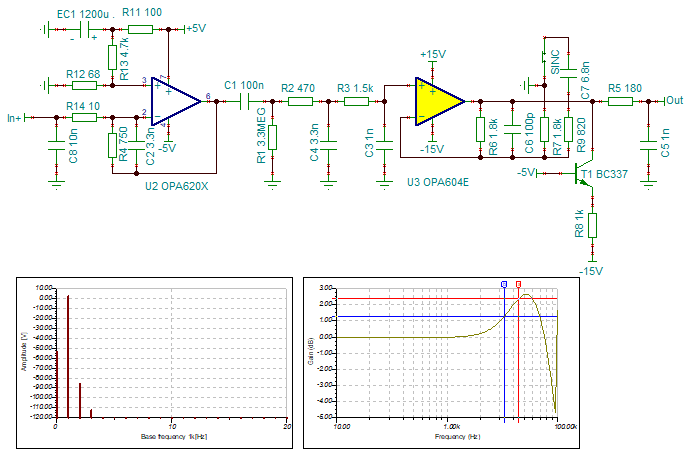Screen dimensions: 689x471
Task: Click the blue cursor marker on gain plot
Action: click(x=504, y=285)
